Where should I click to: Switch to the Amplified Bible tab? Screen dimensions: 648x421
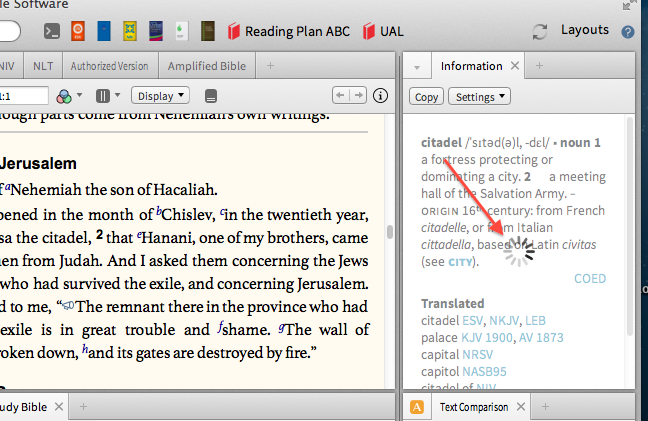coord(207,66)
